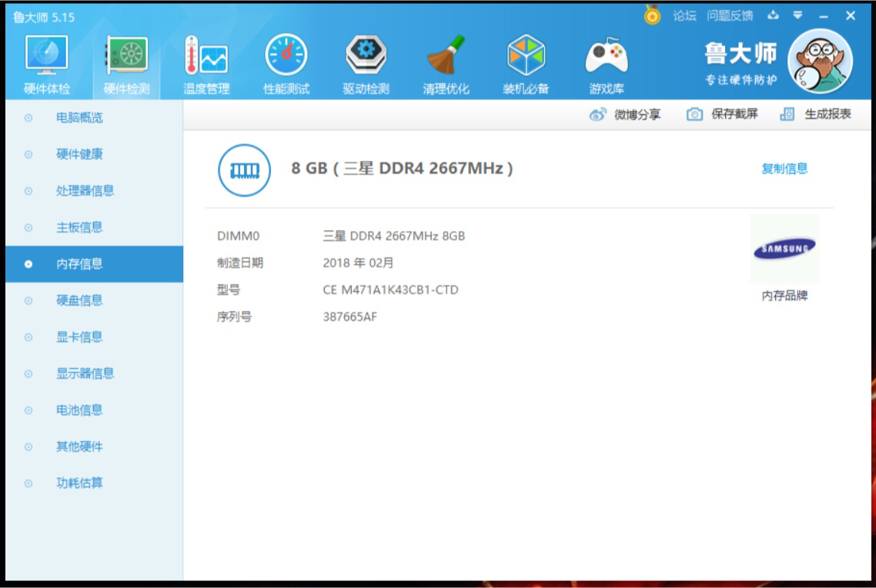Open 游戏库 game library controller
This screenshot has height=588, width=876.
point(606,64)
